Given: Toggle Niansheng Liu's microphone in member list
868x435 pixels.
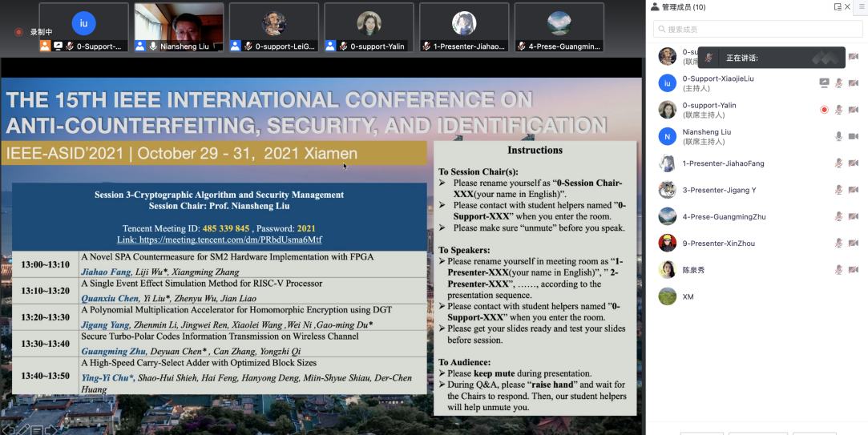Looking at the screenshot, I should [x=838, y=137].
